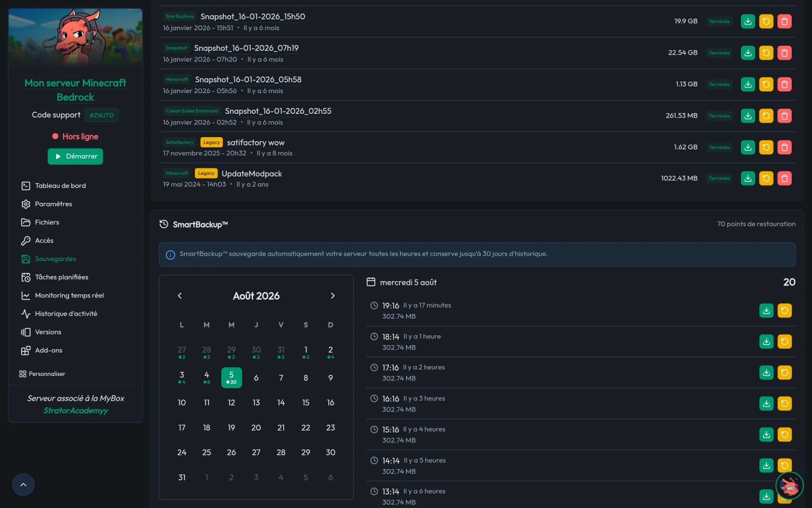
Task: Click the server banner dragon image
Action: tap(75, 38)
